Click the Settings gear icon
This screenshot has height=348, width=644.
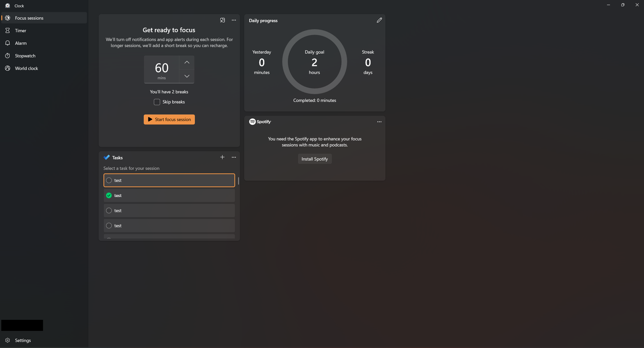click(7, 340)
